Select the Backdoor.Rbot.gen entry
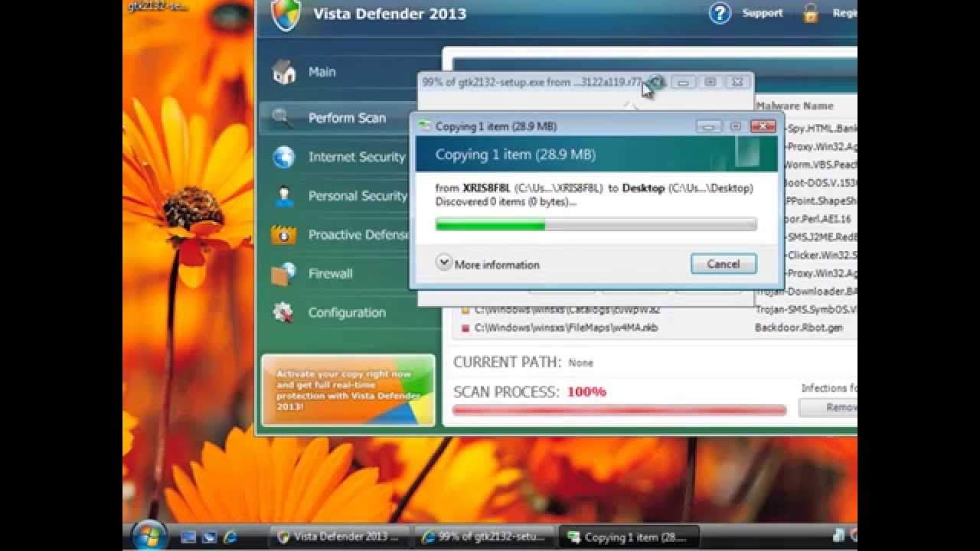 tap(799, 328)
